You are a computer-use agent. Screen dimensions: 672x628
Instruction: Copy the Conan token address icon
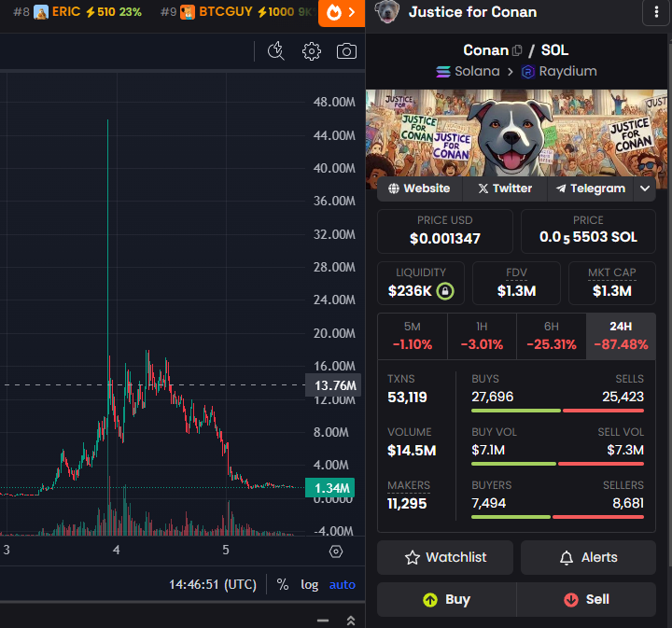click(x=517, y=50)
